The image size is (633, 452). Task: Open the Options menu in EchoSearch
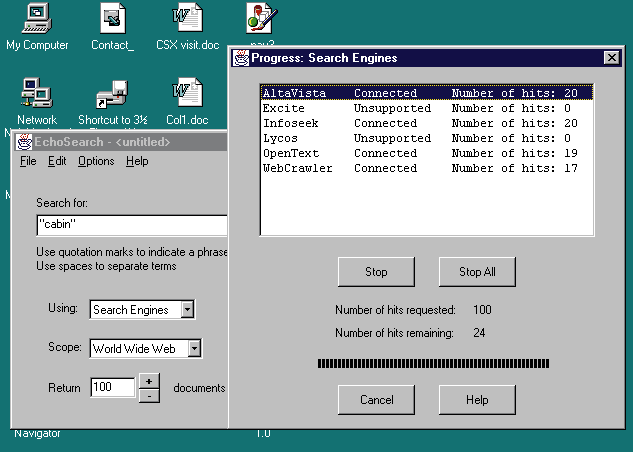pyautogui.click(x=96, y=161)
